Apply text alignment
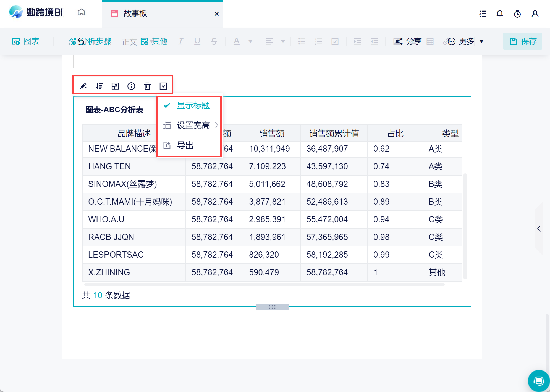Image resolution: width=550 pixels, height=392 pixels. tap(270, 41)
